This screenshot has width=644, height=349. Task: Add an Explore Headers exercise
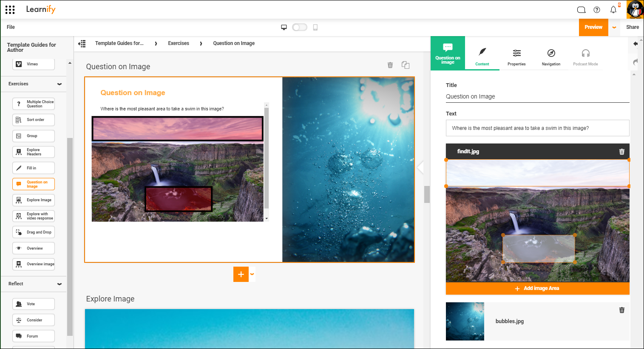[x=34, y=152]
